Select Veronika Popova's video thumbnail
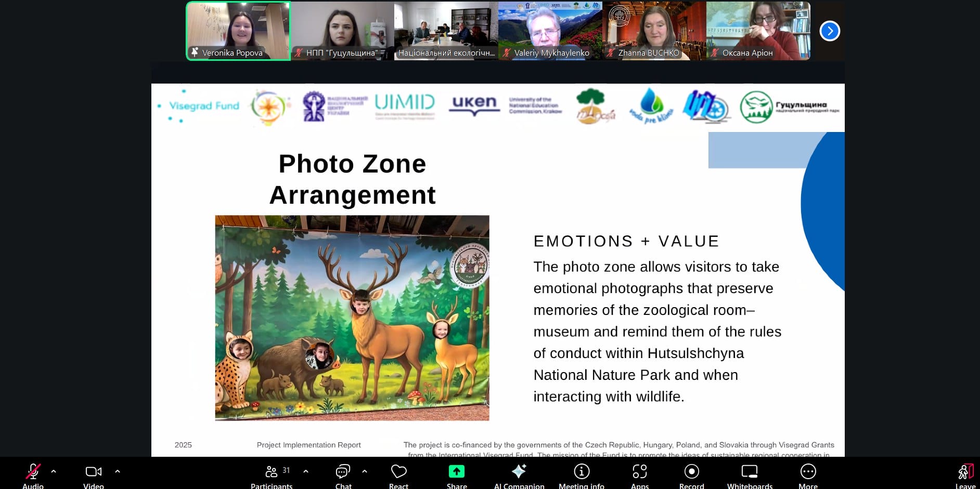Viewport: 980px width, 489px height. point(238,31)
